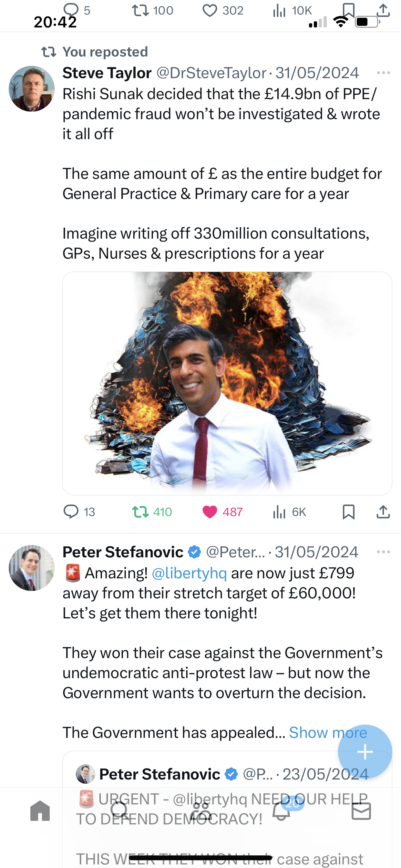The height and width of the screenshot is (868, 401).
Task: Open the @libertyhq mention link
Action: 190,573
